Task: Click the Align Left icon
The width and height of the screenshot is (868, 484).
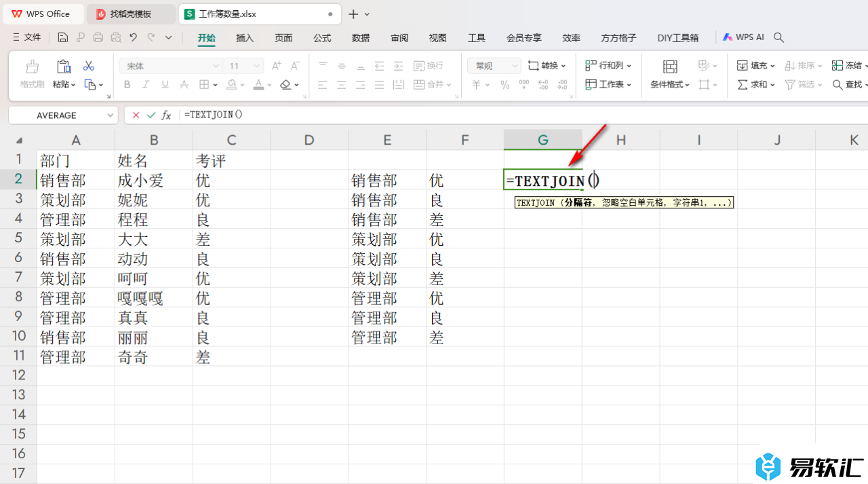Action: [323, 85]
